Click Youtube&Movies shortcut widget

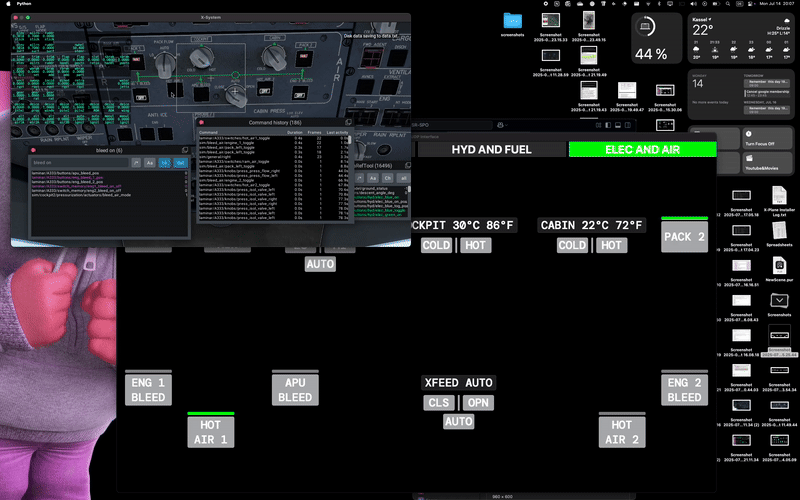767,163
